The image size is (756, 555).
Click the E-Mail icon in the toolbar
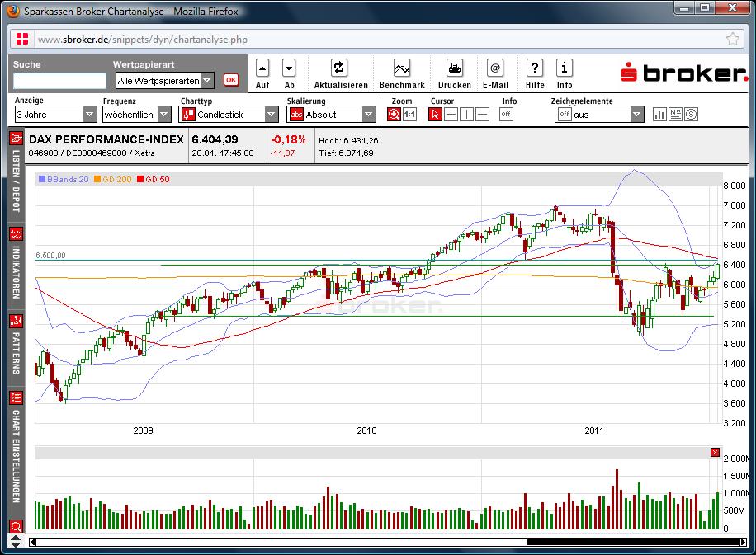pos(495,67)
